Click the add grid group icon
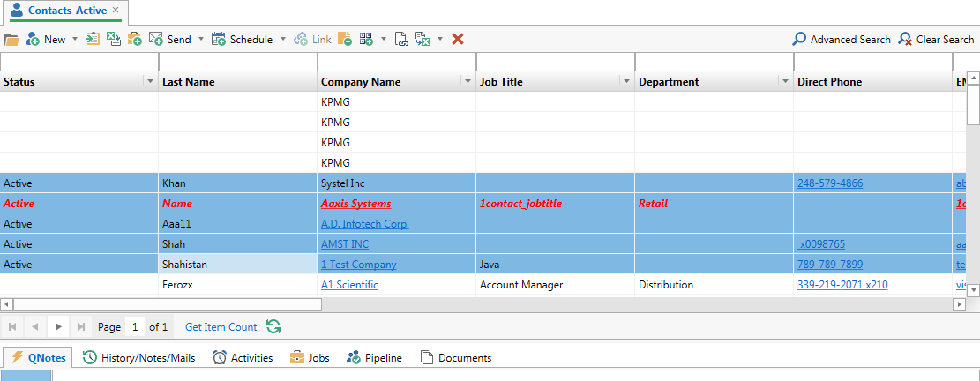 point(366,39)
